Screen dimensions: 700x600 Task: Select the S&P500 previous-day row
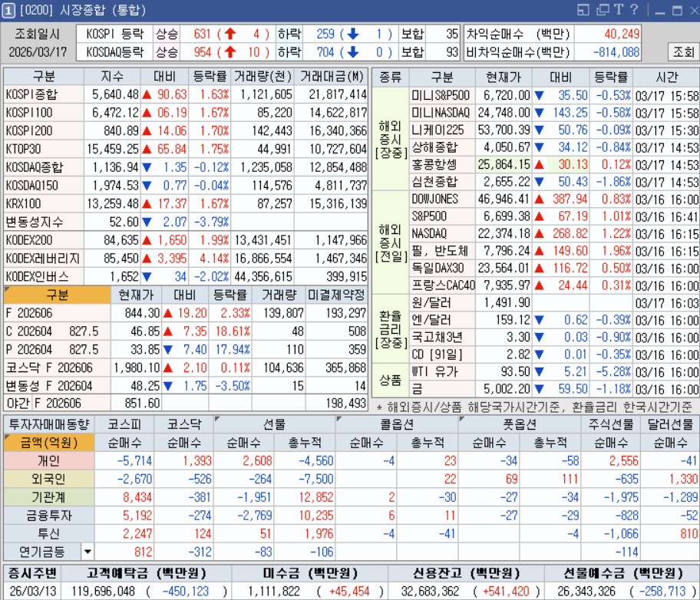(x=554, y=216)
